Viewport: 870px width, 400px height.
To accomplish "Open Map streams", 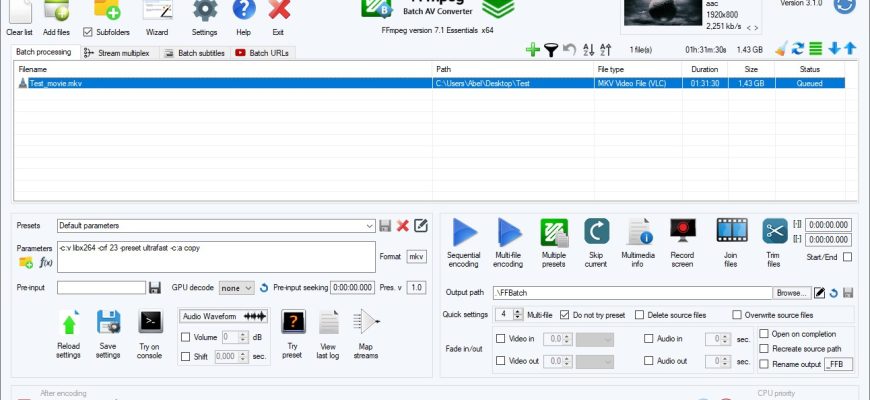I will [366, 322].
